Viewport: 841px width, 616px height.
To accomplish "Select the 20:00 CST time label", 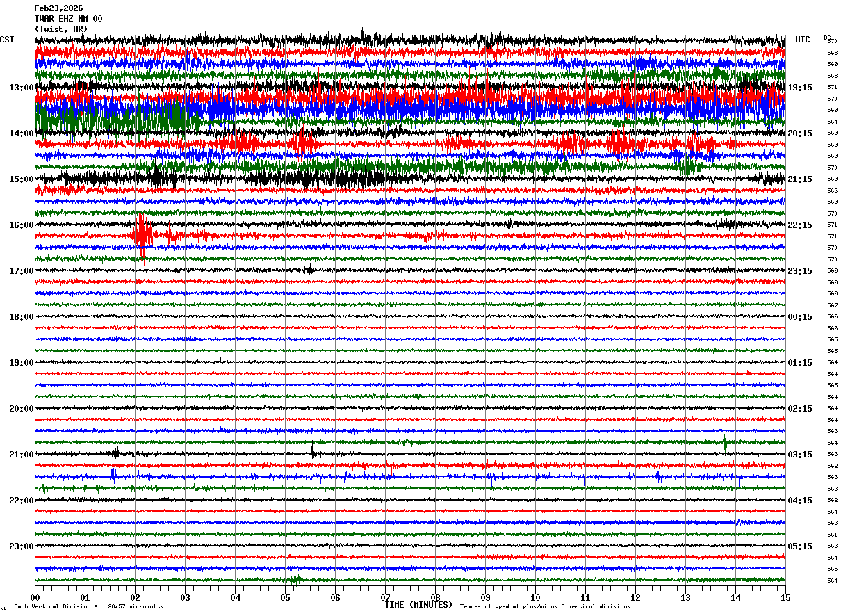I will 22,409.
